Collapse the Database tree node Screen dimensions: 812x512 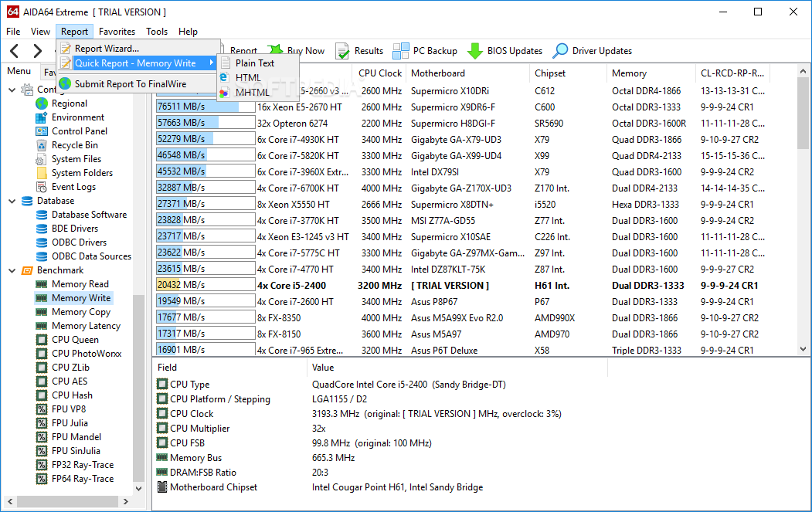click(12, 201)
